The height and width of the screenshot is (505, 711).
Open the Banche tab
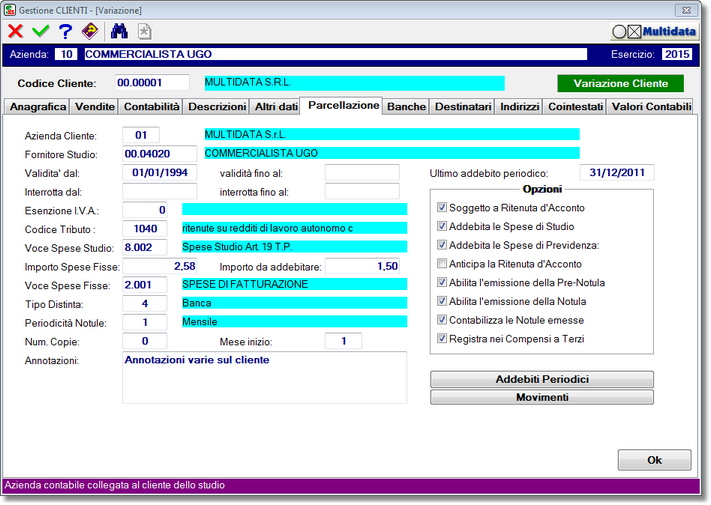point(406,107)
